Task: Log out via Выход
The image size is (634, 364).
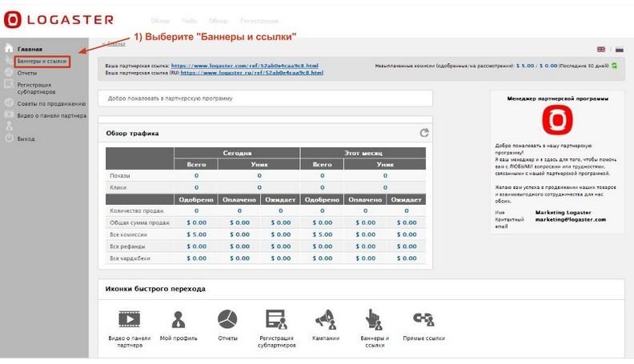Action: click(26, 138)
